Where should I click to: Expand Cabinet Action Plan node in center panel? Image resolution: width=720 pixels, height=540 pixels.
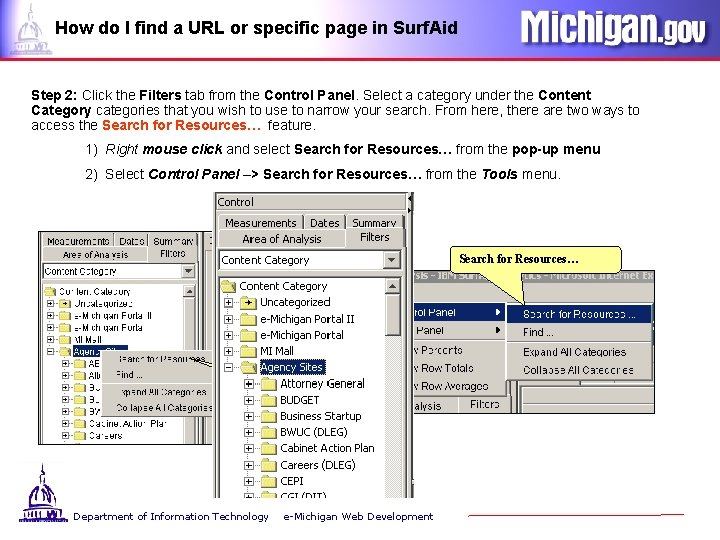click(248, 448)
